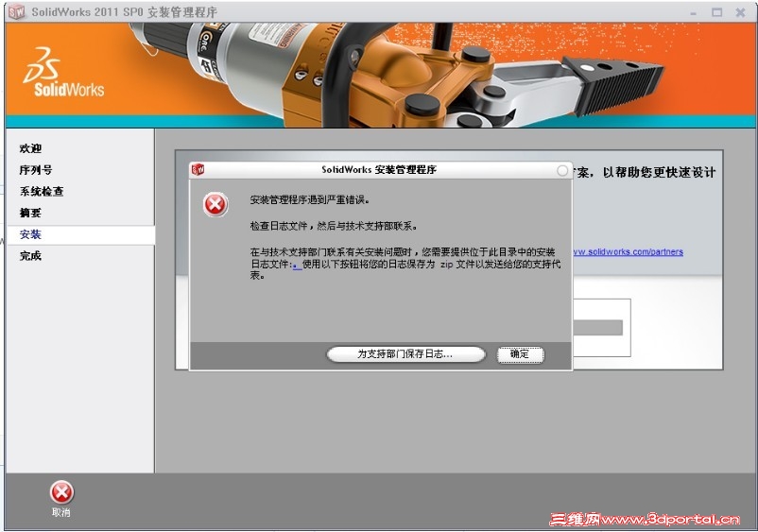Click the SolidWorks icon in dialog title bar

click(198, 169)
